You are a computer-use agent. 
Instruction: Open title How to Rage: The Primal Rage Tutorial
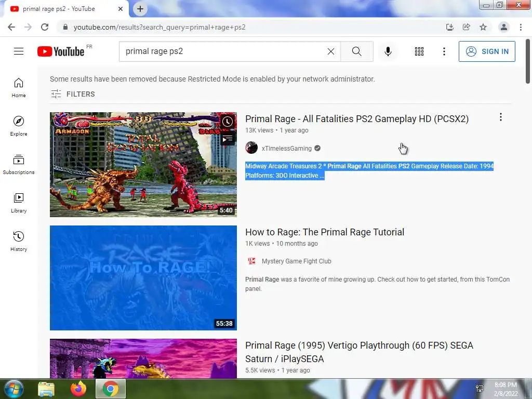325,232
